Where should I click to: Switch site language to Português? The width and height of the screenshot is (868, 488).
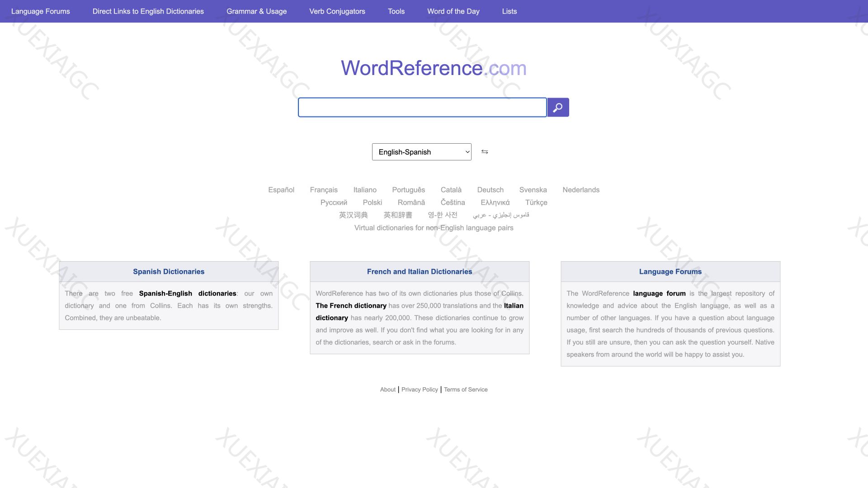coord(409,190)
